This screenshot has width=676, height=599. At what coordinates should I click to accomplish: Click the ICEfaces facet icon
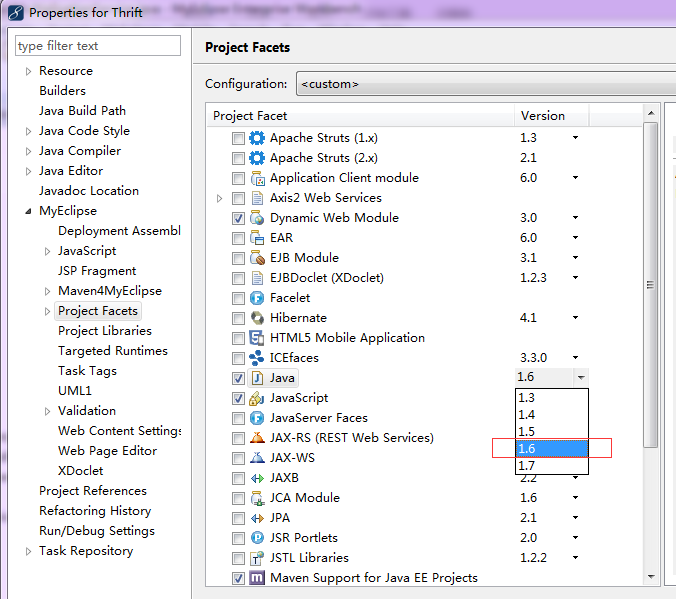coord(257,358)
